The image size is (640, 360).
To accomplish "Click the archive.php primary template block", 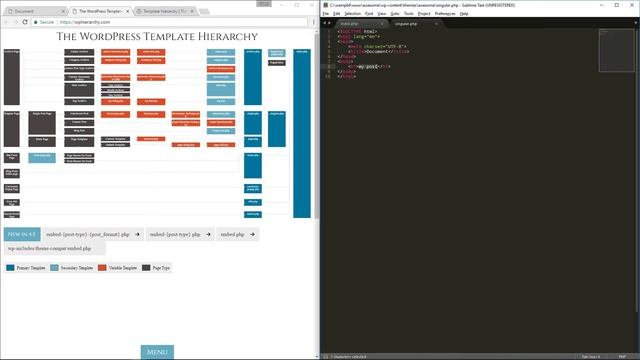I will [253, 77].
